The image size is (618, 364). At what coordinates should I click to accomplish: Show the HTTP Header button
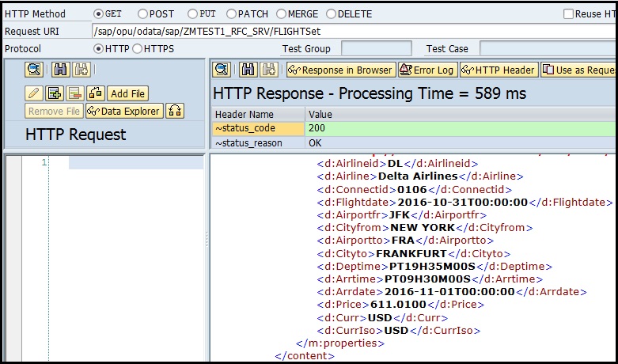point(499,70)
